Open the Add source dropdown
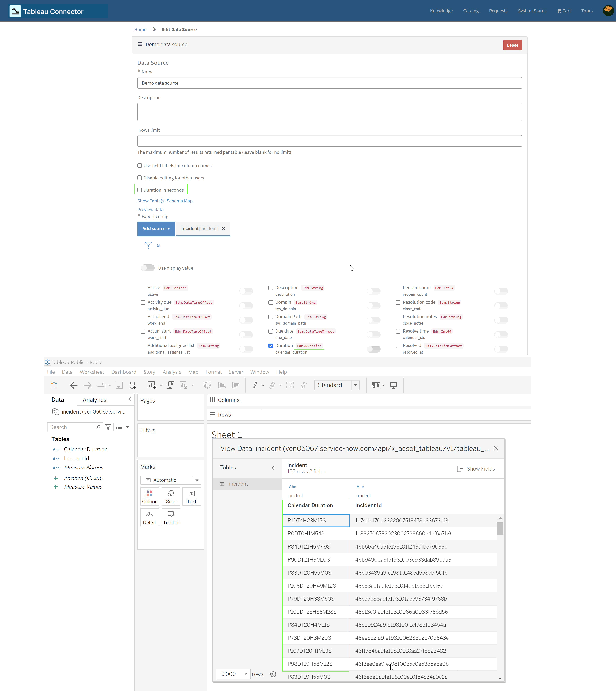616x691 pixels. point(156,229)
